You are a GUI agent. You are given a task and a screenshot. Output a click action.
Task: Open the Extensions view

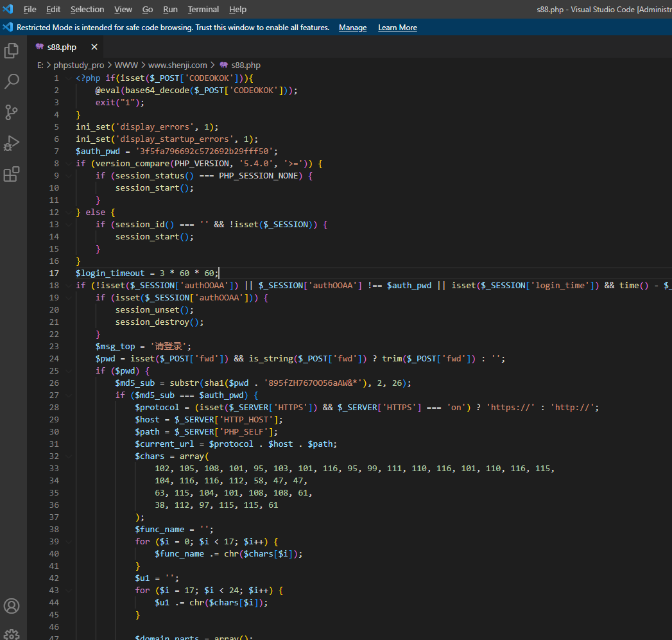tap(12, 174)
